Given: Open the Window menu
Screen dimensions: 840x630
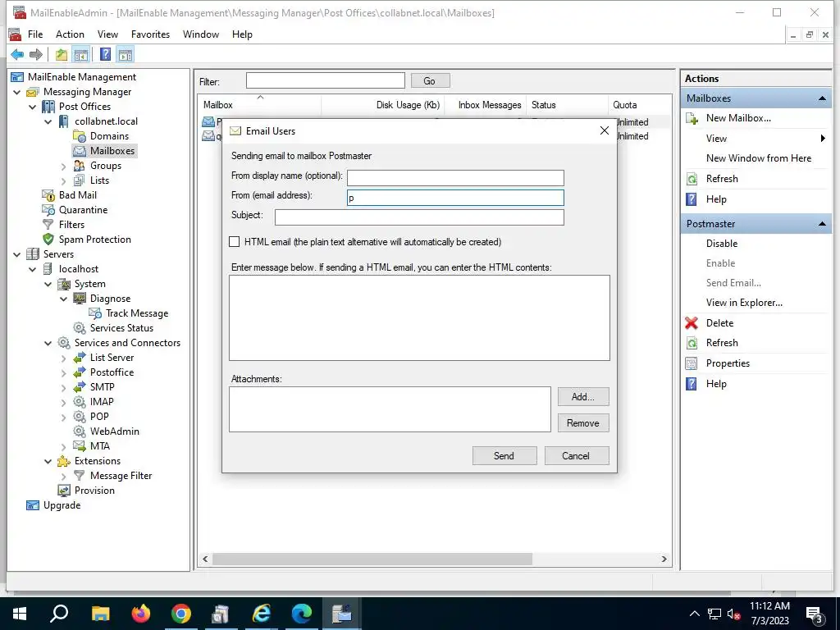Looking at the screenshot, I should pos(200,34).
